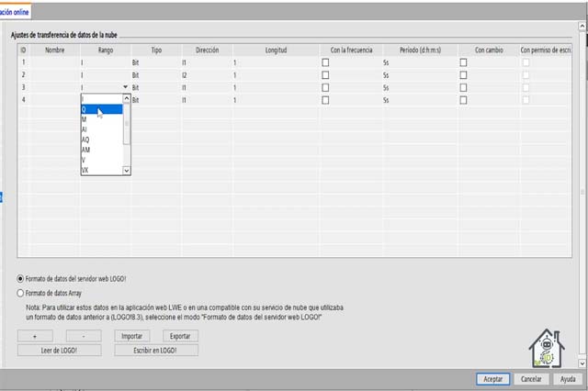Open Rango dropdown arrow in row 3

[x=125, y=86]
